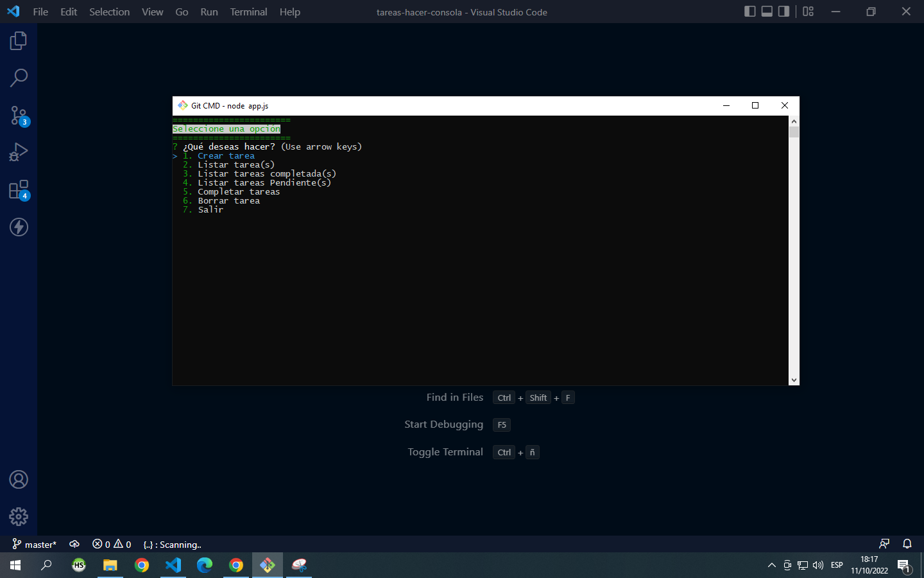Open Extensions view with badge 4

click(x=19, y=189)
